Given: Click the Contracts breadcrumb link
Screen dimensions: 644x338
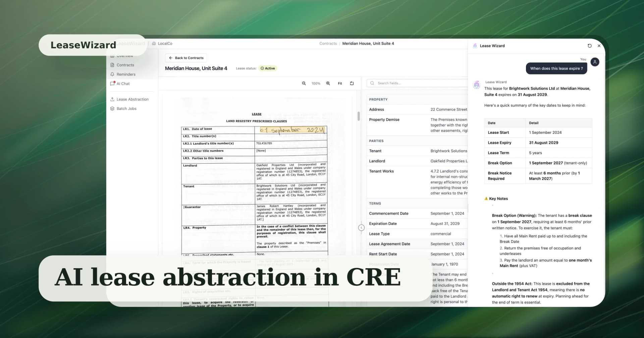Looking at the screenshot, I should pos(328,44).
